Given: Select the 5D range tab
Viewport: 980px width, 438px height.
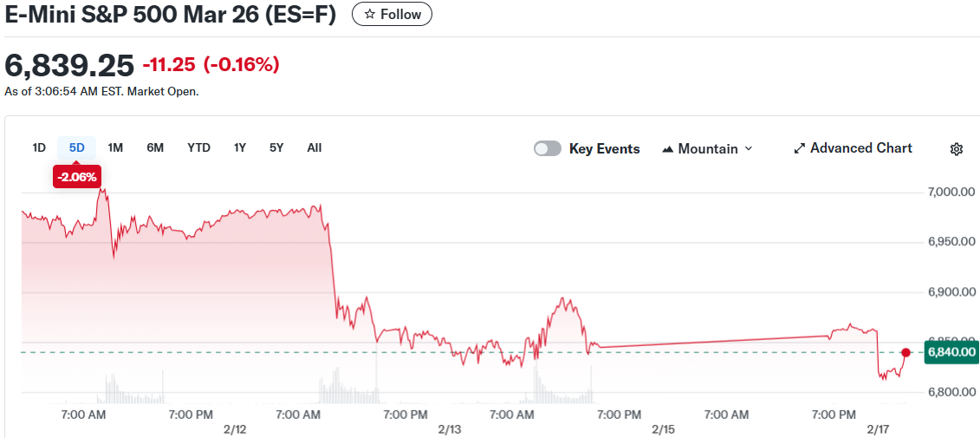Looking at the screenshot, I should (77, 147).
